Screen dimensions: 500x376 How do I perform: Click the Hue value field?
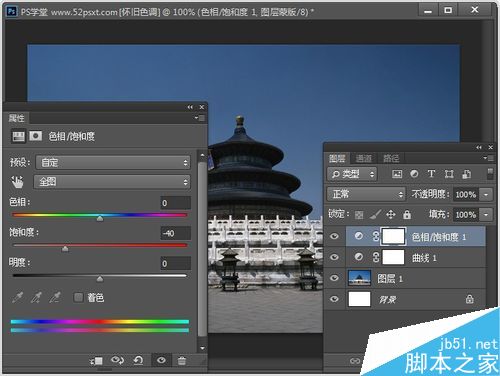[176, 203]
